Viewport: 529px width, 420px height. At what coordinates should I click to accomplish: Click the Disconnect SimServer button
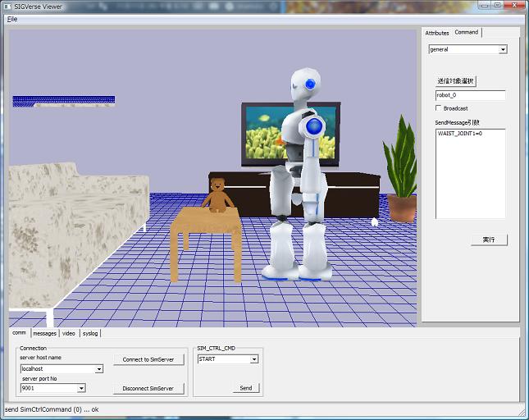148,388
